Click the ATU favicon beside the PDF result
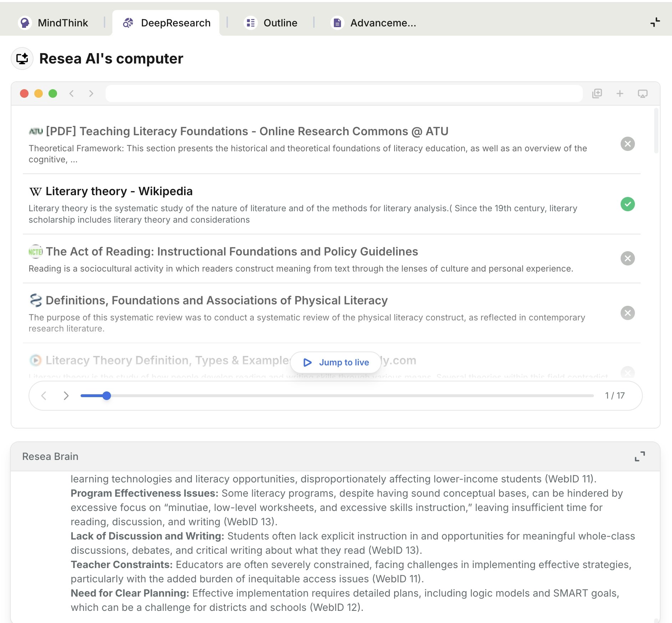 tap(36, 131)
